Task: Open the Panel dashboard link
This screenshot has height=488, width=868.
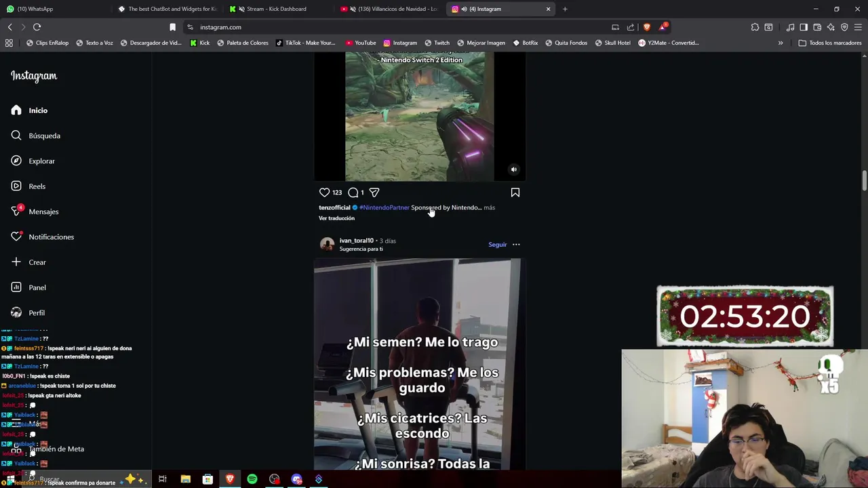Action: (29, 287)
